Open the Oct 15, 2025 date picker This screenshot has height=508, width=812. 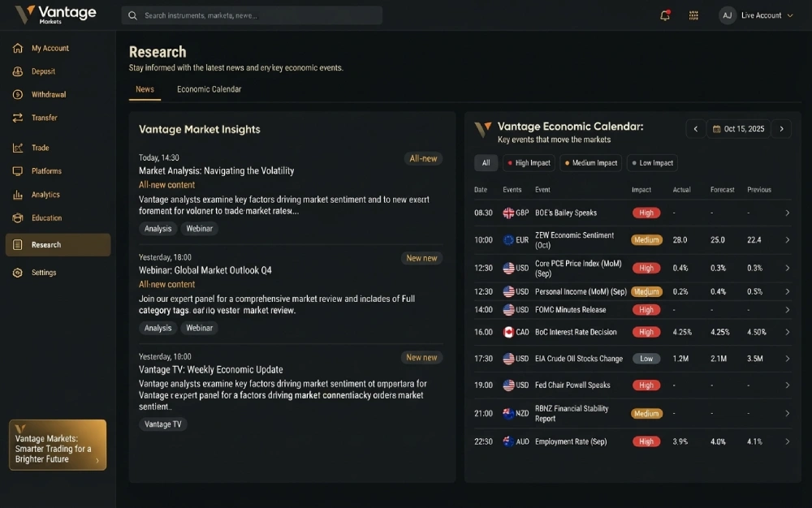tap(738, 129)
